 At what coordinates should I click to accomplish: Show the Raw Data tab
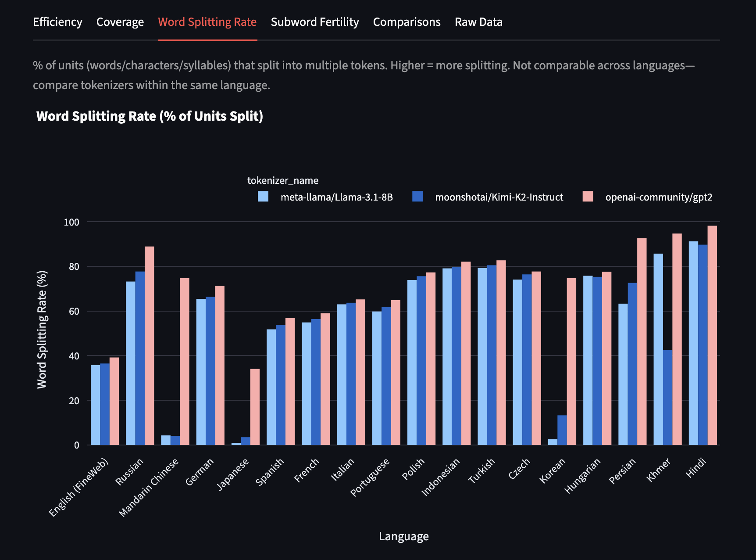click(x=478, y=22)
